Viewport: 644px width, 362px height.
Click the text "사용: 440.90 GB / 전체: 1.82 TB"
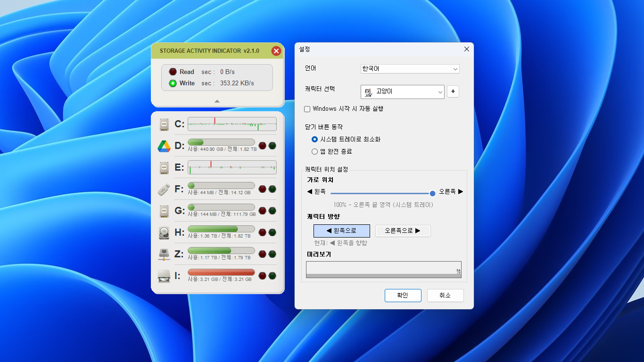coord(223,149)
